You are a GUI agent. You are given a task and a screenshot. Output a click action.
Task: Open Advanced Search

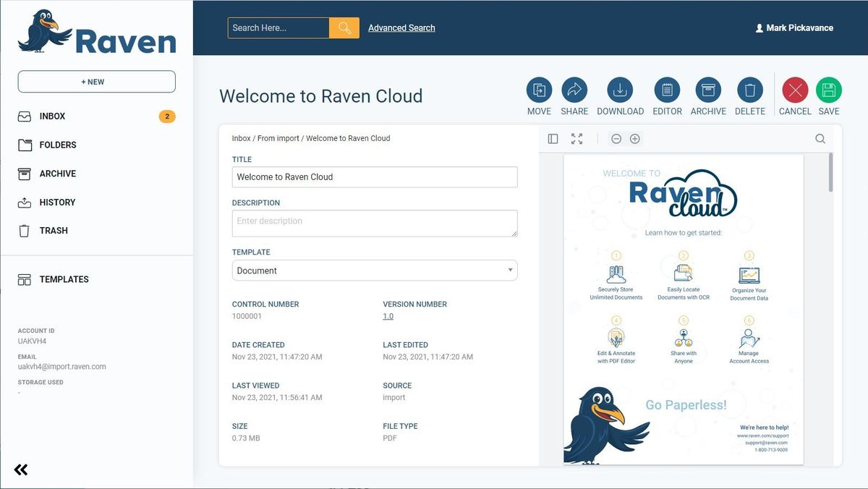401,27
